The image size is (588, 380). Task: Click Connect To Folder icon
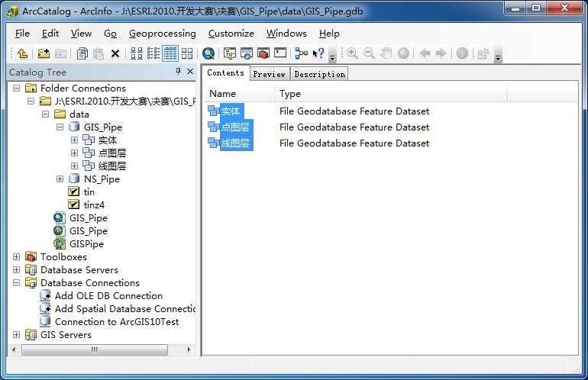point(44,53)
